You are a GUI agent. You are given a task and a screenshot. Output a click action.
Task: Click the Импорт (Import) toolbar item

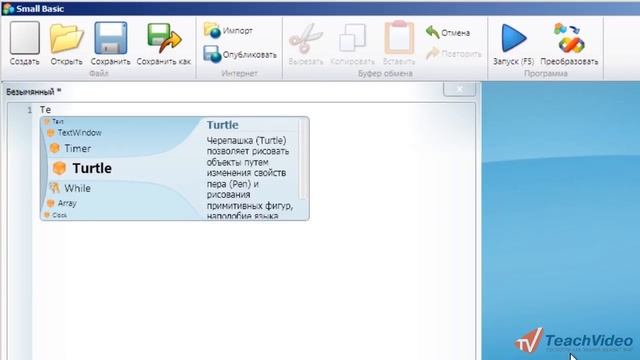pyautogui.click(x=228, y=31)
